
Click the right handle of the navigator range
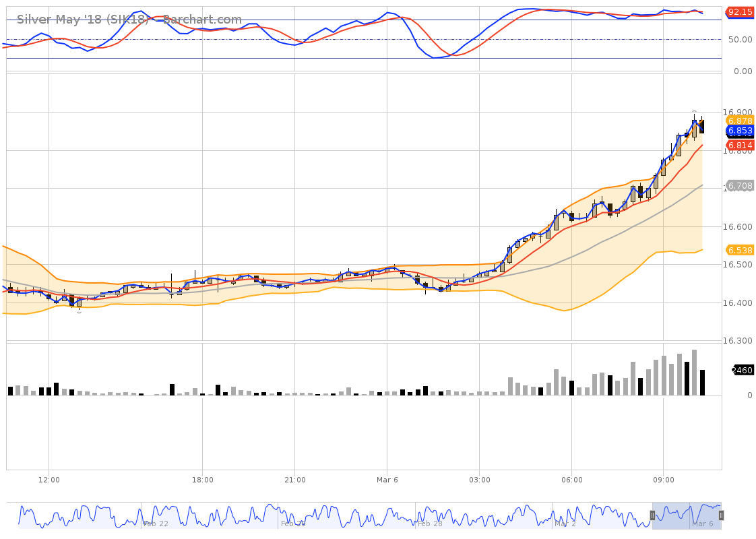point(721,515)
